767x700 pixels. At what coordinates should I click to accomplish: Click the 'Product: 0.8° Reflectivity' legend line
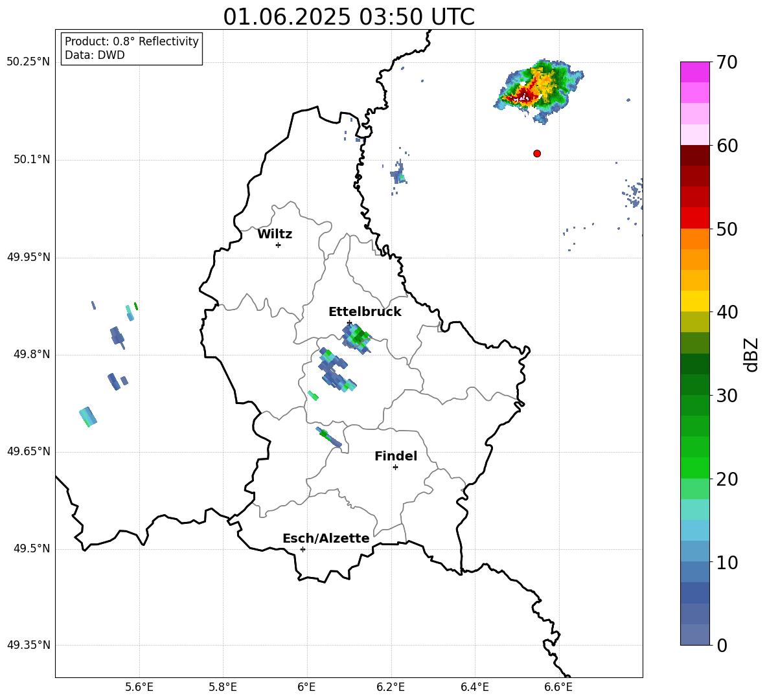tap(132, 41)
